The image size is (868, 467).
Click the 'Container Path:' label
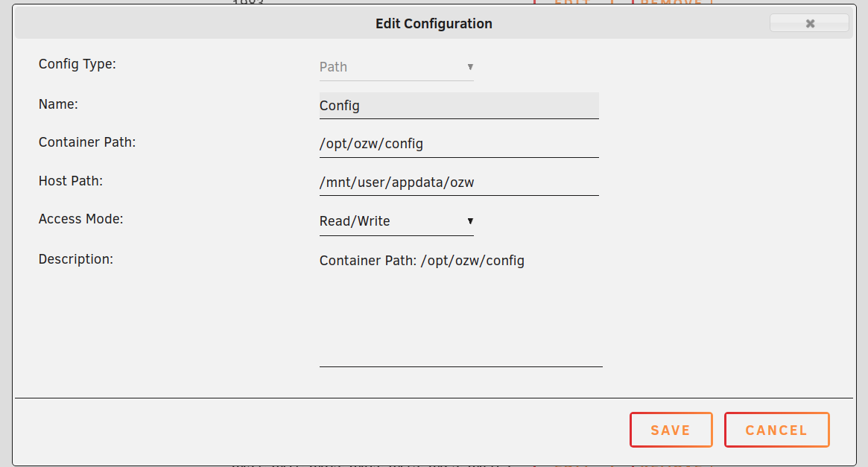point(87,142)
